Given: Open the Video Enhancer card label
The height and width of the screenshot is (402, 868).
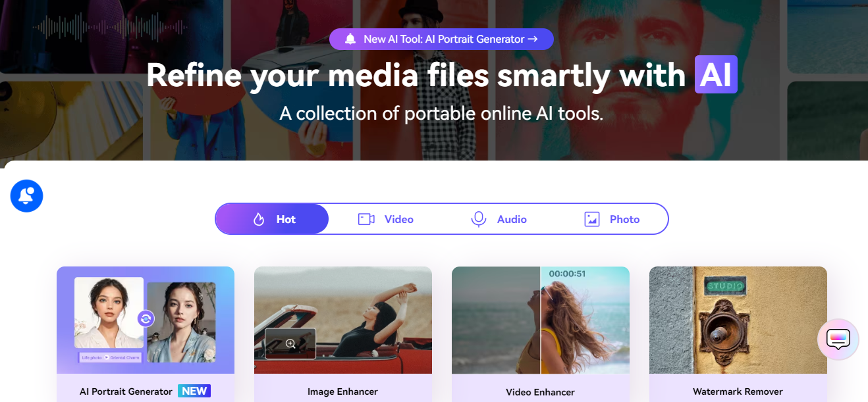Looking at the screenshot, I should (541, 391).
